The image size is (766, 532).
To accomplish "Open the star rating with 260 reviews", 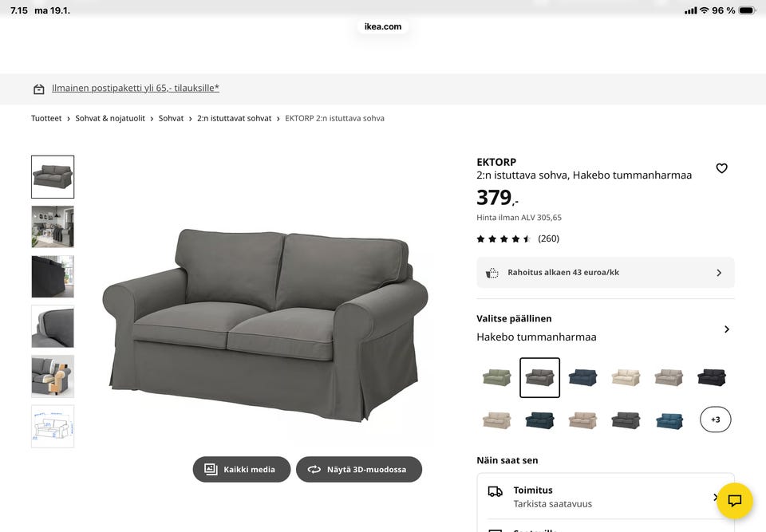I will pyautogui.click(x=518, y=239).
